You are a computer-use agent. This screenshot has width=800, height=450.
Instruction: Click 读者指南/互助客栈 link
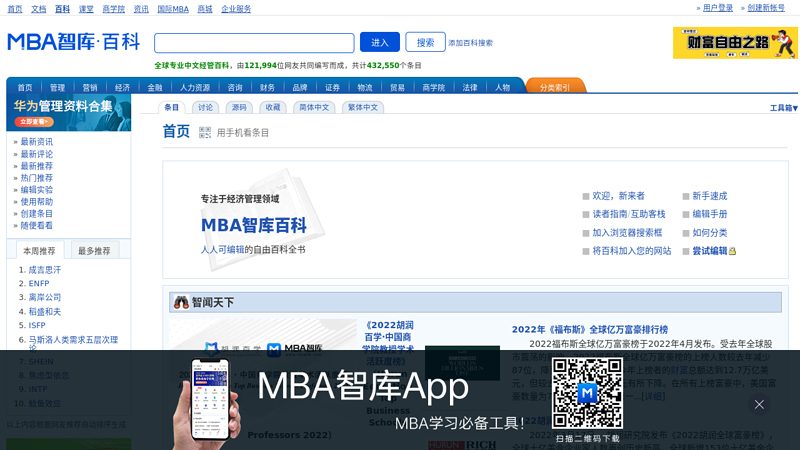(629, 214)
